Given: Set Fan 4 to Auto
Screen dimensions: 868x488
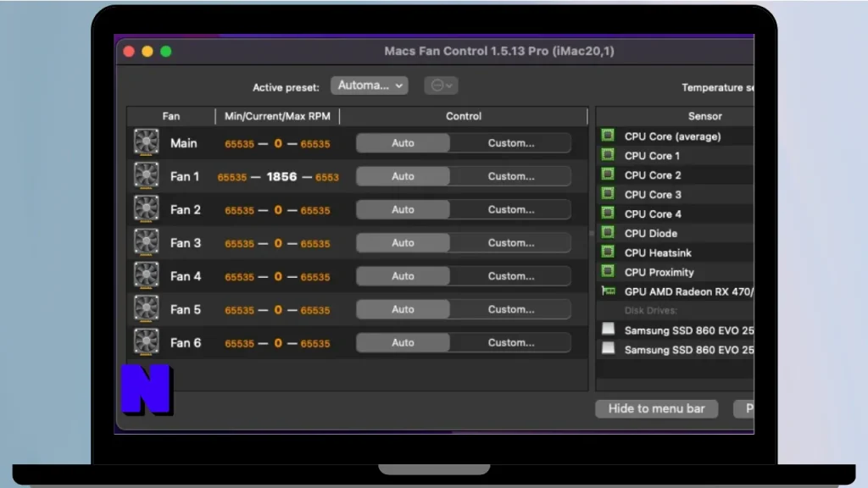Looking at the screenshot, I should (x=403, y=275).
